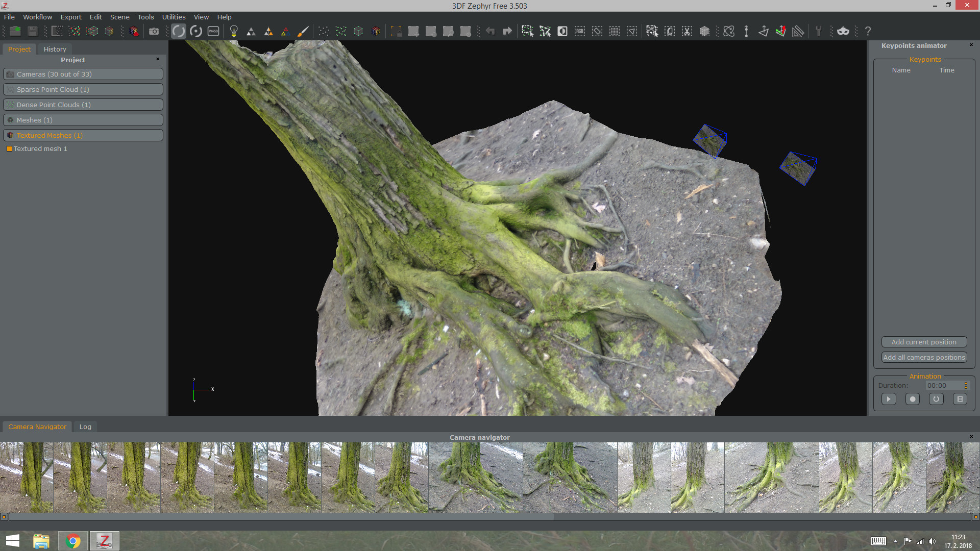Click the Add all cameras positions button
Image resolution: width=980 pixels, height=551 pixels.
pos(924,357)
